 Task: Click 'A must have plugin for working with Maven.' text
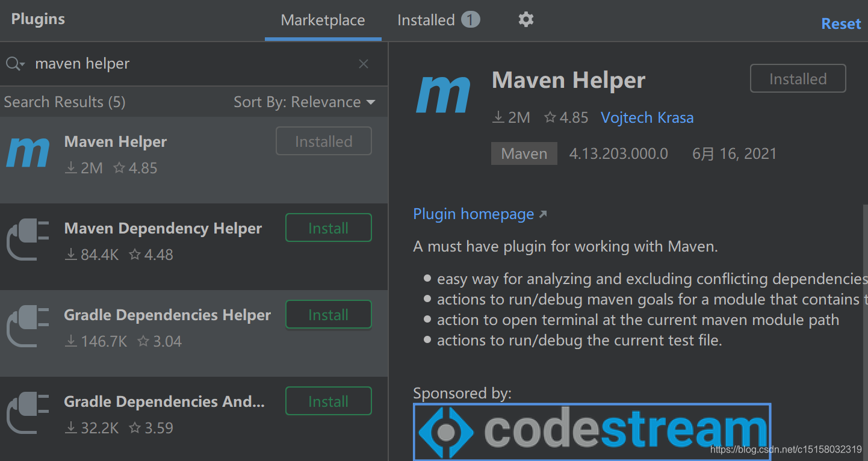[566, 246]
